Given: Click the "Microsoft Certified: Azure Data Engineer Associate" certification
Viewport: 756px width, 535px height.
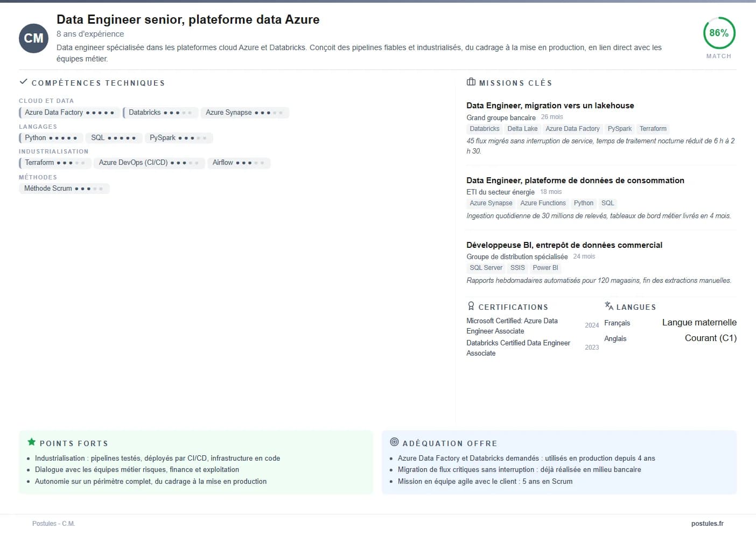Looking at the screenshot, I should coord(512,326).
